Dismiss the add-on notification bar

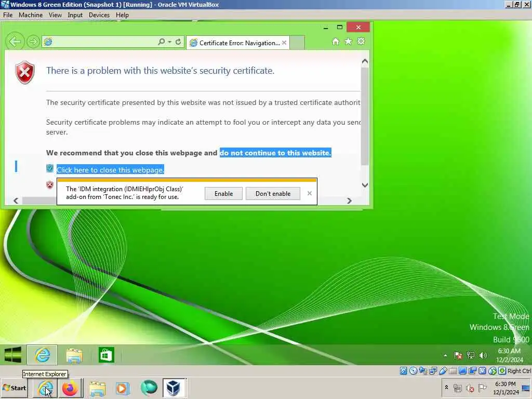310,193
